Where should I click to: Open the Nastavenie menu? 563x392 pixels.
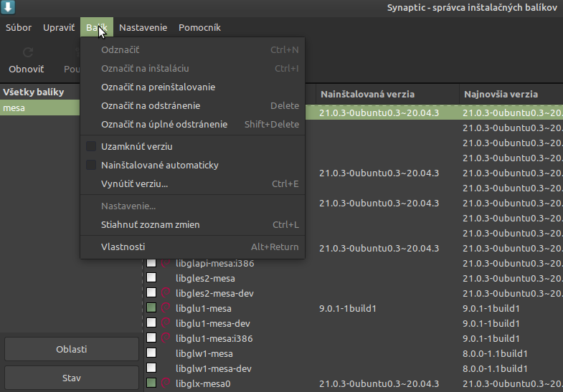coord(143,28)
